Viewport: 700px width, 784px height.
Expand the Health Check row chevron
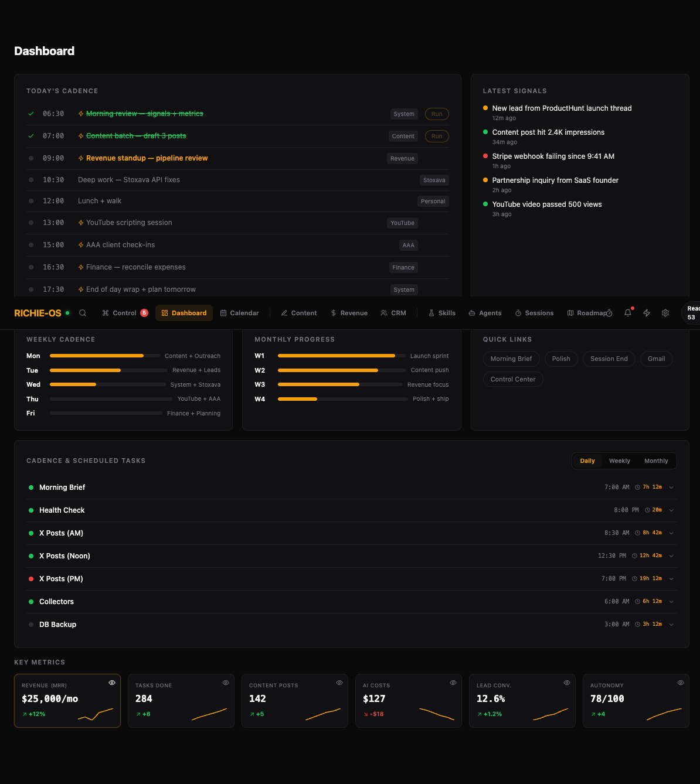pos(671,510)
